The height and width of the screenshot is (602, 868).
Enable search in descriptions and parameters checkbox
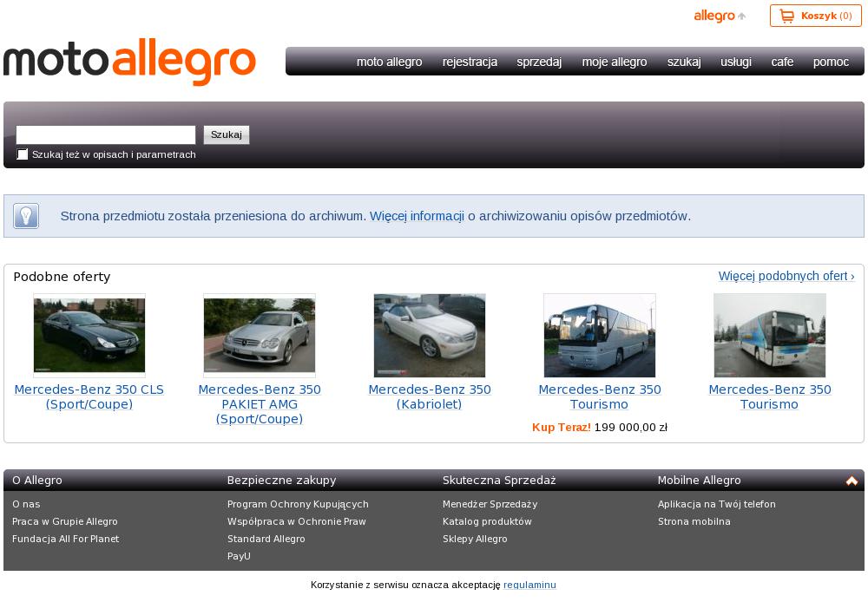(23, 154)
